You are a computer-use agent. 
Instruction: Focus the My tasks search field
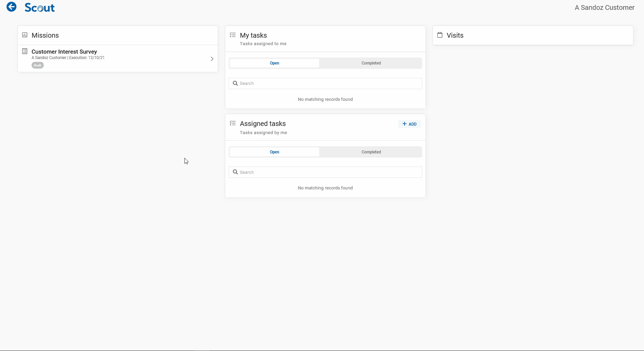coord(329,84)
